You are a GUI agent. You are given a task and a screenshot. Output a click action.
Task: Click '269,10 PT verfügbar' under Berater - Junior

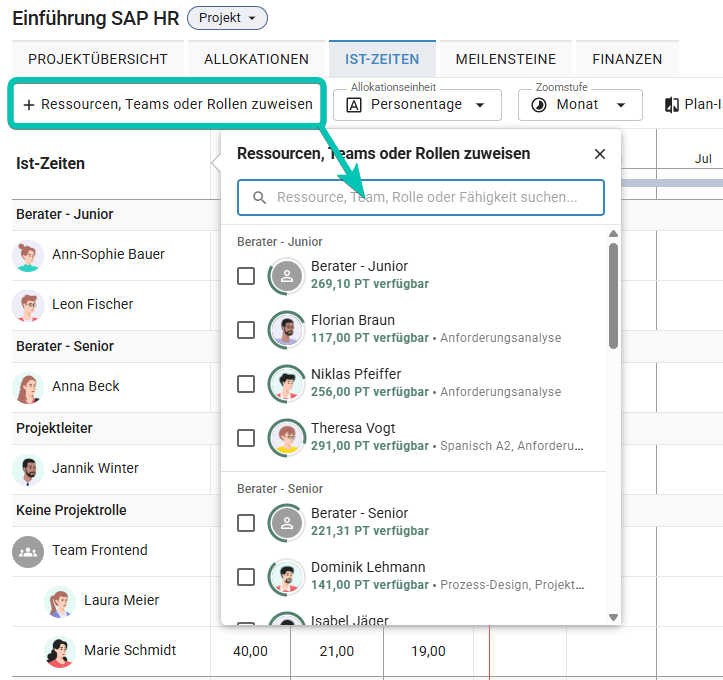point(370,284)
